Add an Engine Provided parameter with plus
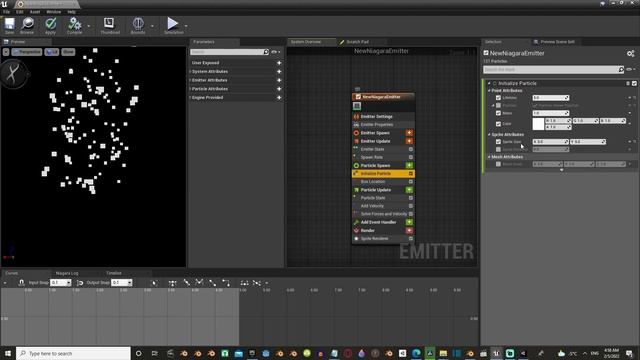The image size is (640, 360). point(279,98)
